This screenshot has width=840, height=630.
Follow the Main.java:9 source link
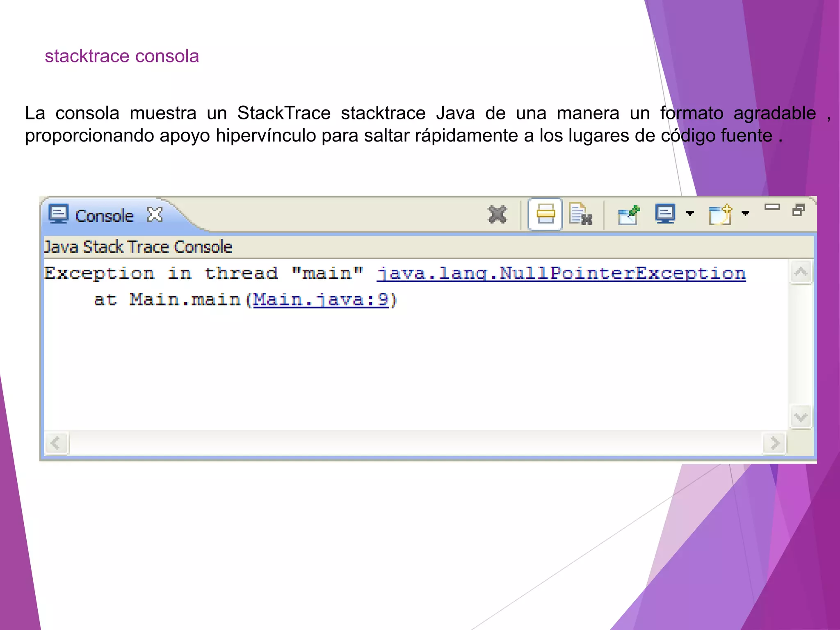click(x=321, y=300)
